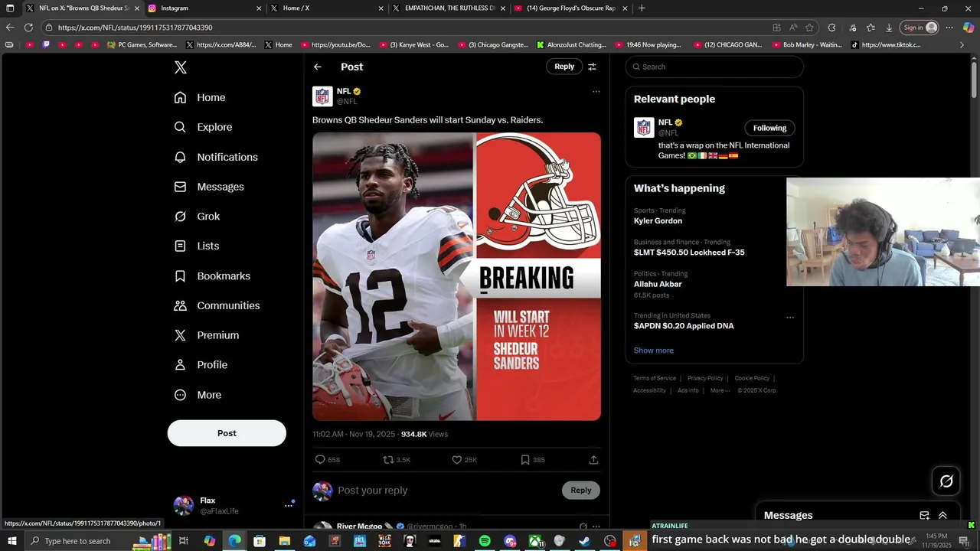
Task: Open File Explorer from the taskbar
Action: [x=284, y=541]
